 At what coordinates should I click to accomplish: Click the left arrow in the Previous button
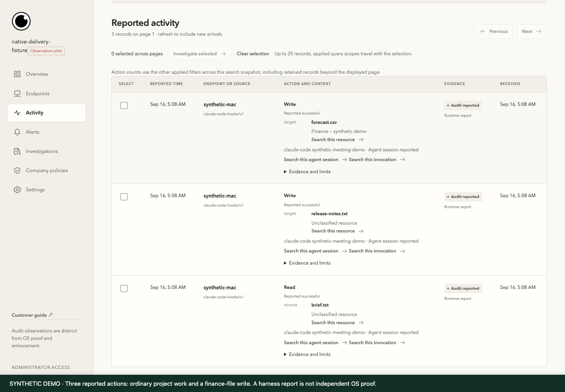click(483, 31)
